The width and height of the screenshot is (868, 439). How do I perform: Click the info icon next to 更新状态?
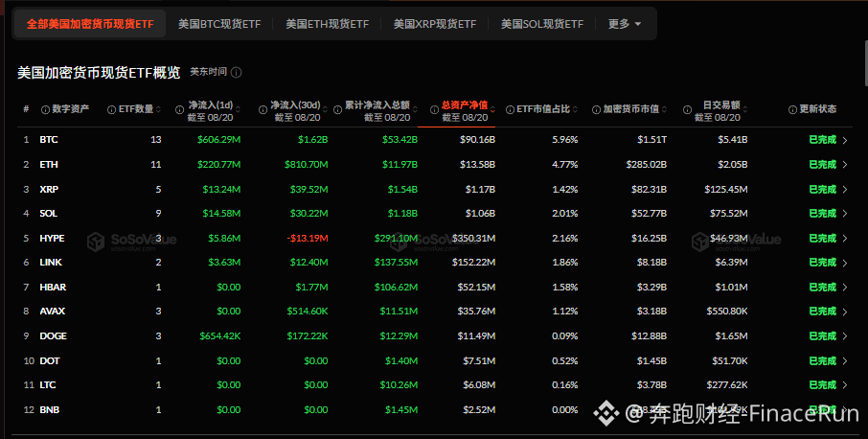pyautogui.click(x=792, y=109)
